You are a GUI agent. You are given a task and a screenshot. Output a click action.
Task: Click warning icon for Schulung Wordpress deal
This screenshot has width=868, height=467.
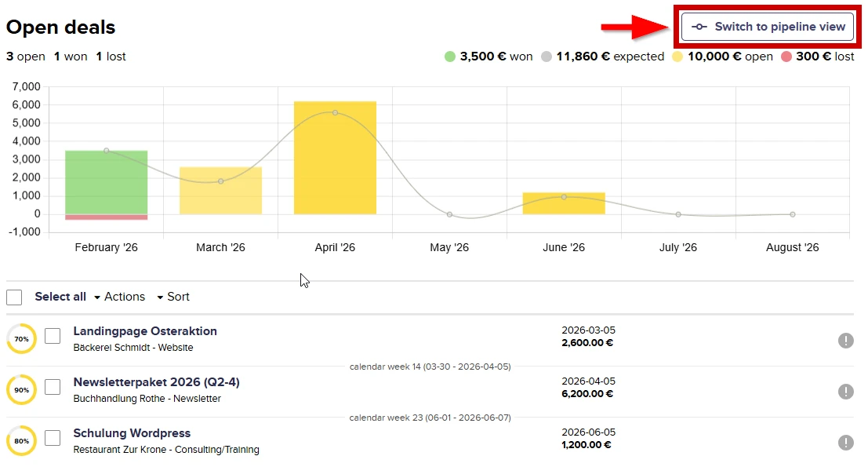[x=846, y=443]
